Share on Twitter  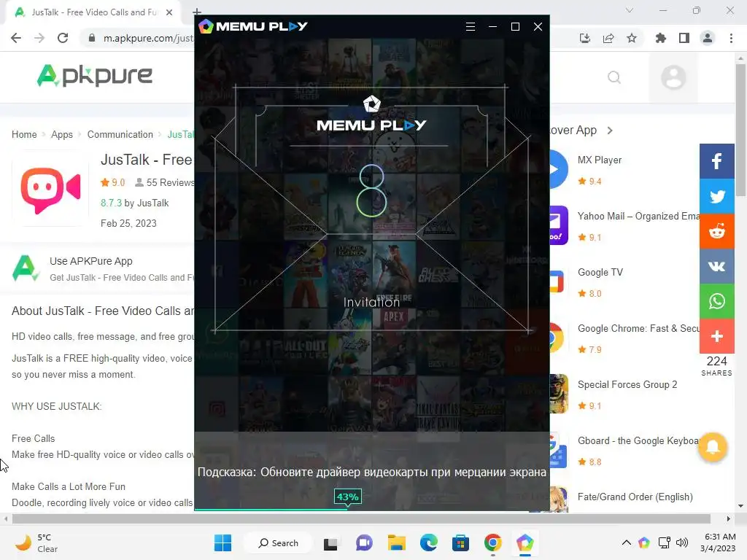pos(716,196)
